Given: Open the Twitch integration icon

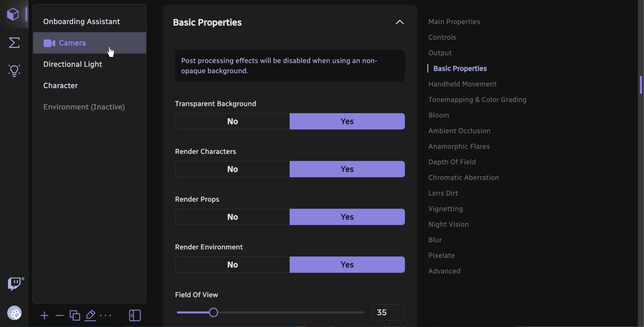Looking at the screenshot, I should (x=15, y=284).
